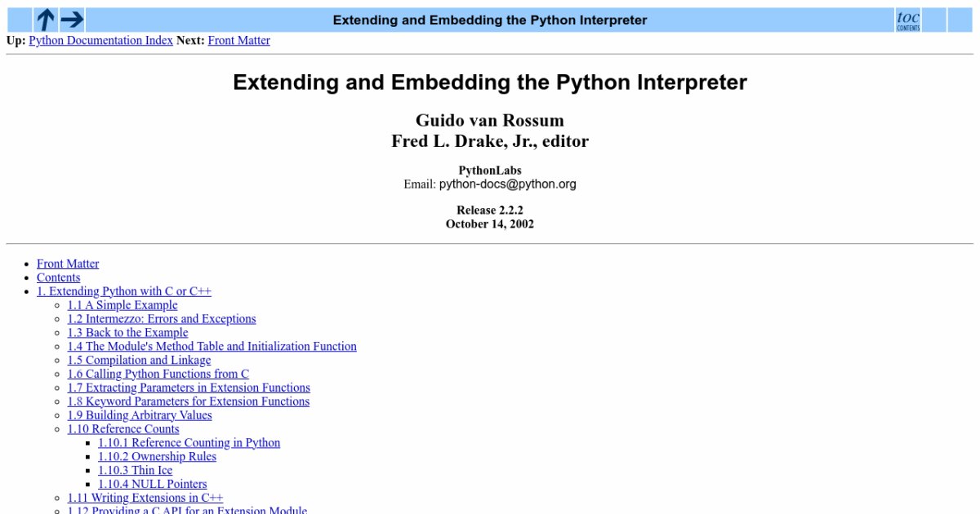
Task: Click the next arrow navigation icon
Action: 72,20
